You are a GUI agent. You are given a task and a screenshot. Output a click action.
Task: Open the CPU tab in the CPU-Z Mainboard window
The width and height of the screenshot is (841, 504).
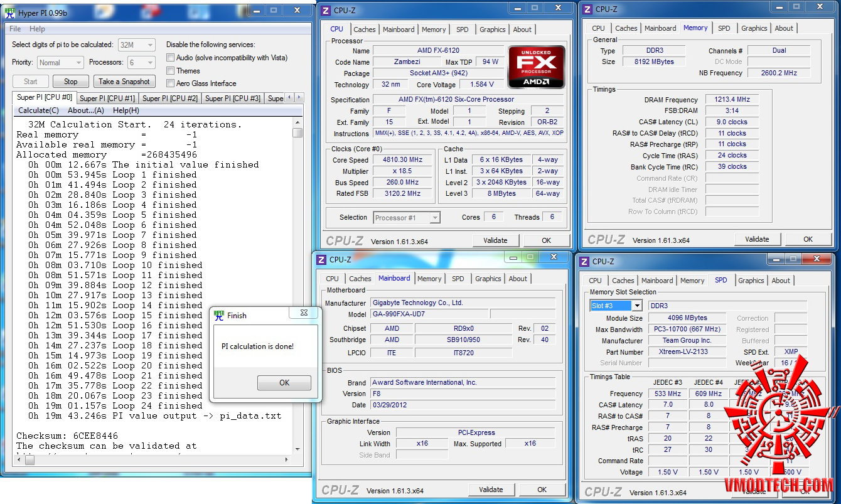coord(333,279)
